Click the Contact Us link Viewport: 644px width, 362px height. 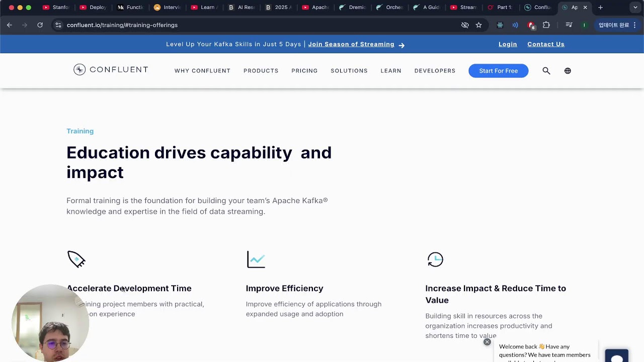pos(546,44)
